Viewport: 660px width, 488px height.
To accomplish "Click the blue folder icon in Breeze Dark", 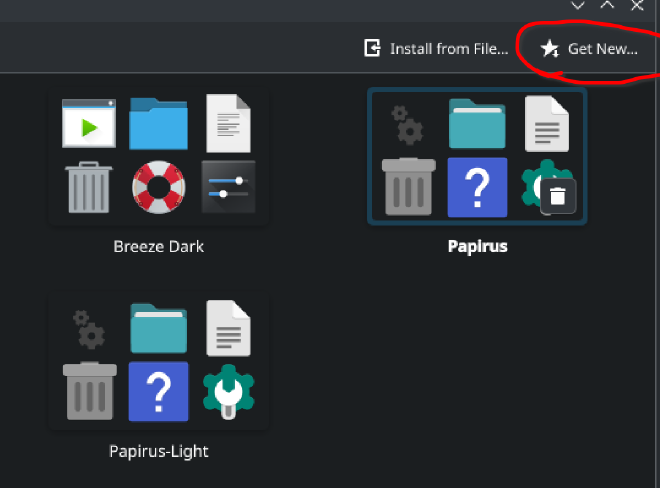I will [158, 123].
